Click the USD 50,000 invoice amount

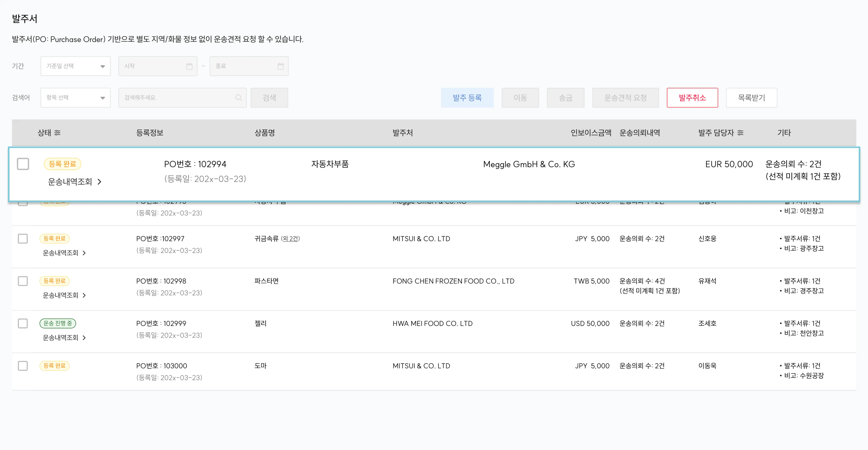(590, 324)
